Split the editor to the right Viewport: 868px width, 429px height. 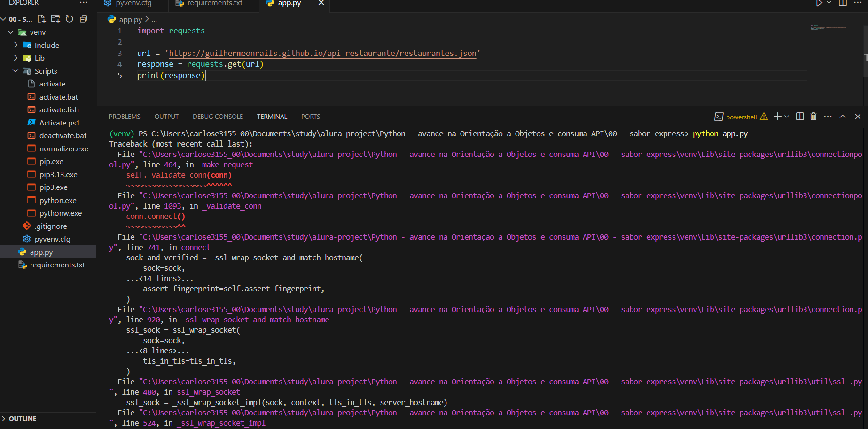coord(843,3)
